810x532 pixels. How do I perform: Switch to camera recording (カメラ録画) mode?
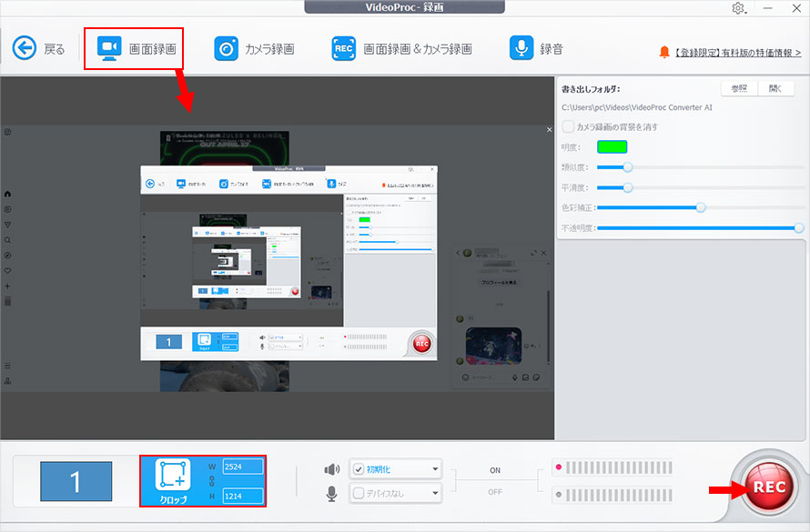pos(227,48)
